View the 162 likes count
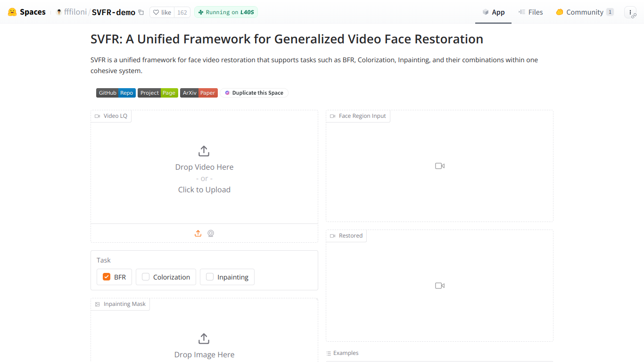This screenshot has width=644, height=362. 182,12
